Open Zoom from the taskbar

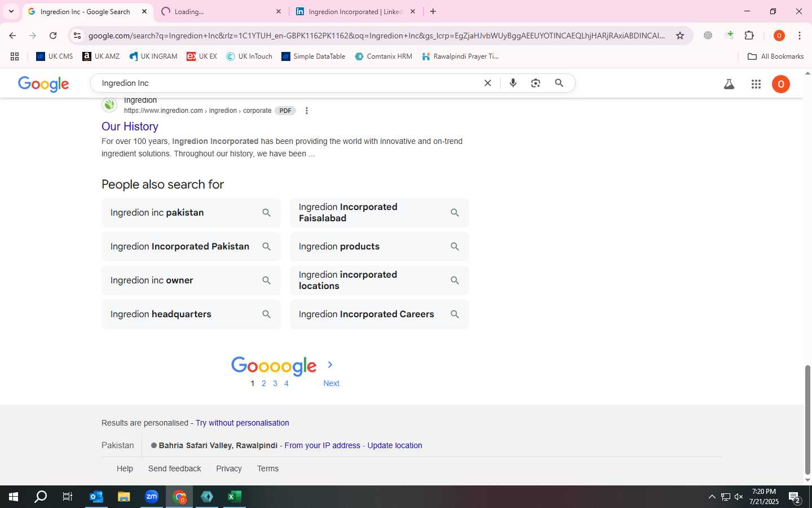(x=152, y=497)
